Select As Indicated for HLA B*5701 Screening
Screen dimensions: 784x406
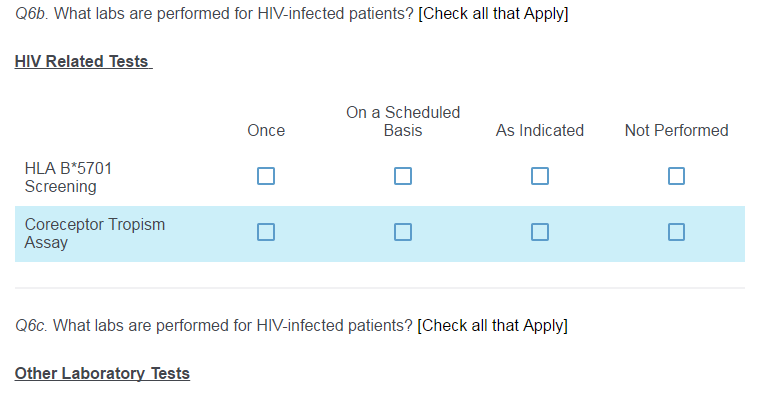540,176
